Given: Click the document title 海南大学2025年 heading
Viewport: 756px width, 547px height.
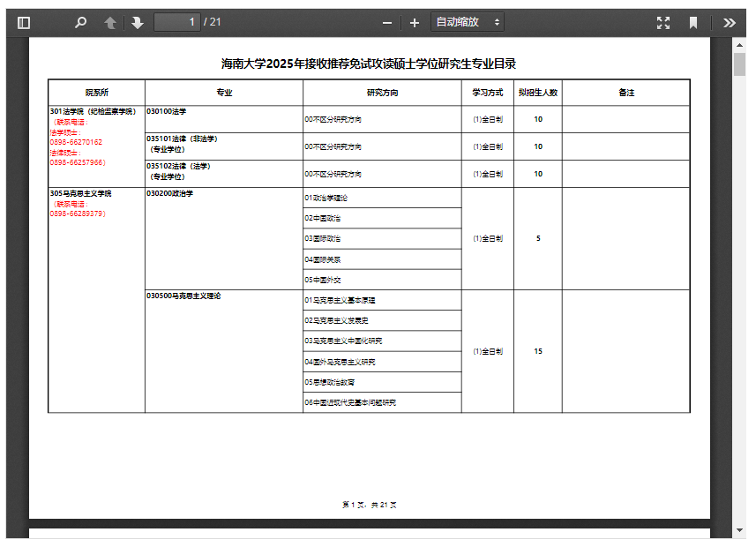Looking at the screenshot, I should pyautogui.click(x=369, y=64).
